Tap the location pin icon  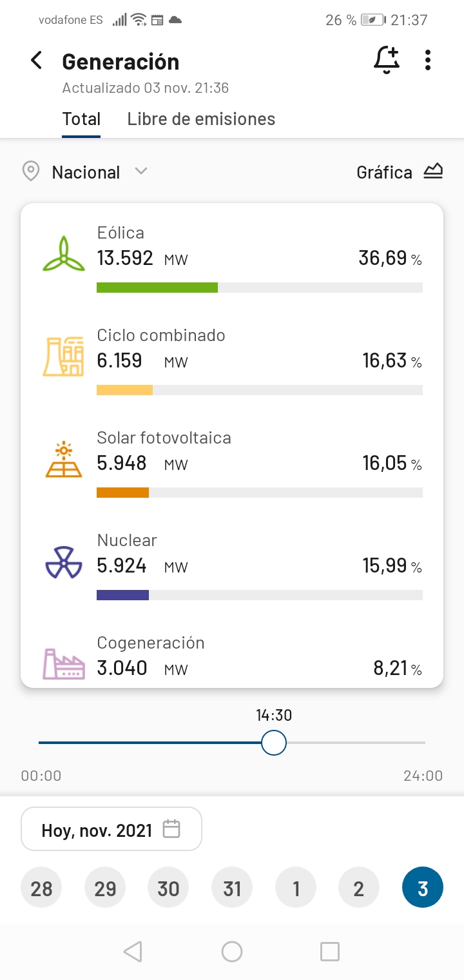click(30, 172)
